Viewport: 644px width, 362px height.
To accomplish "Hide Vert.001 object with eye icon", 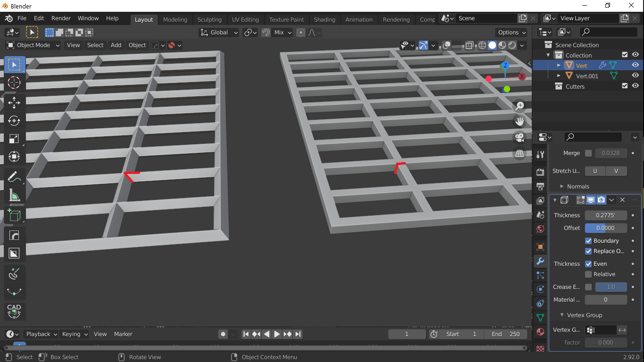I will (x=635, y=76).
